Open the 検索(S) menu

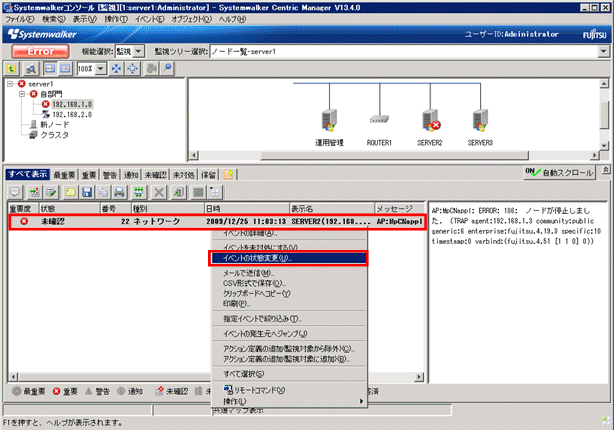54,19
